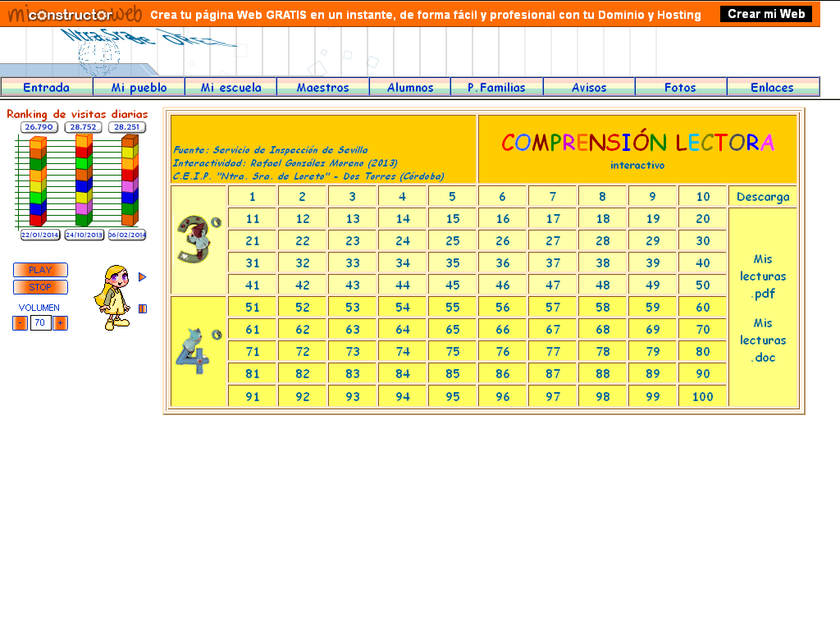This screenshot has height=630, width=840.
Task: Click the 28.752 visits count label
Action: [x=83, y=127]
